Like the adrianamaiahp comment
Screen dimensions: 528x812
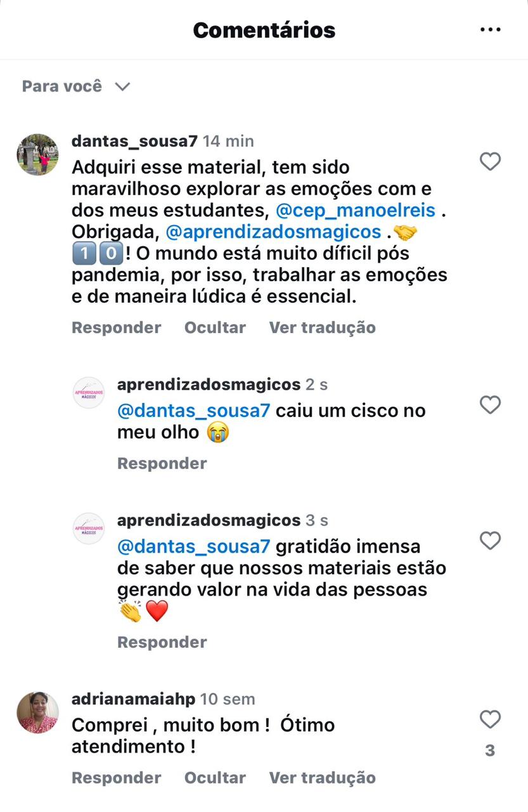pos(490,719)
